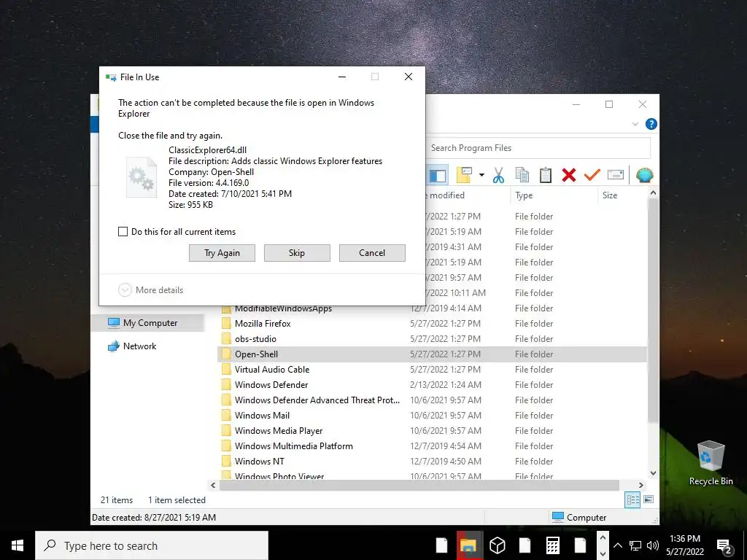
Task: Open Recycle Bin desktop icon
Action: tap(711, 463)
